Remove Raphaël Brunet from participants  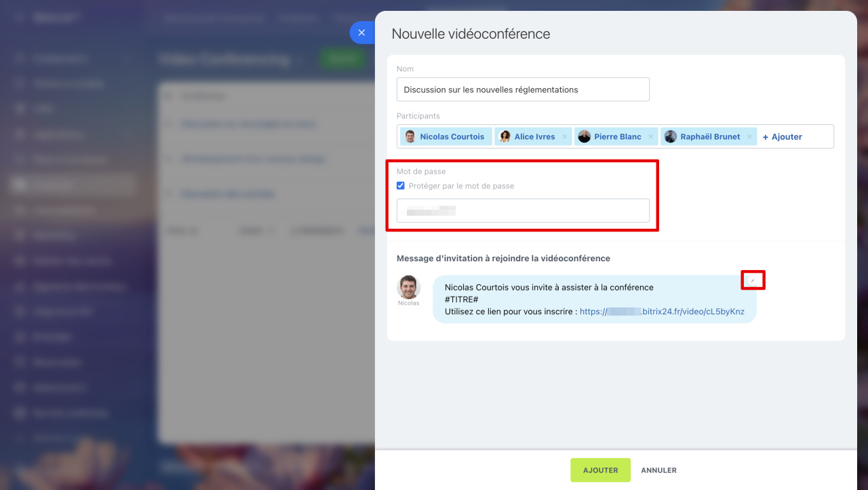tap(750, 136)
